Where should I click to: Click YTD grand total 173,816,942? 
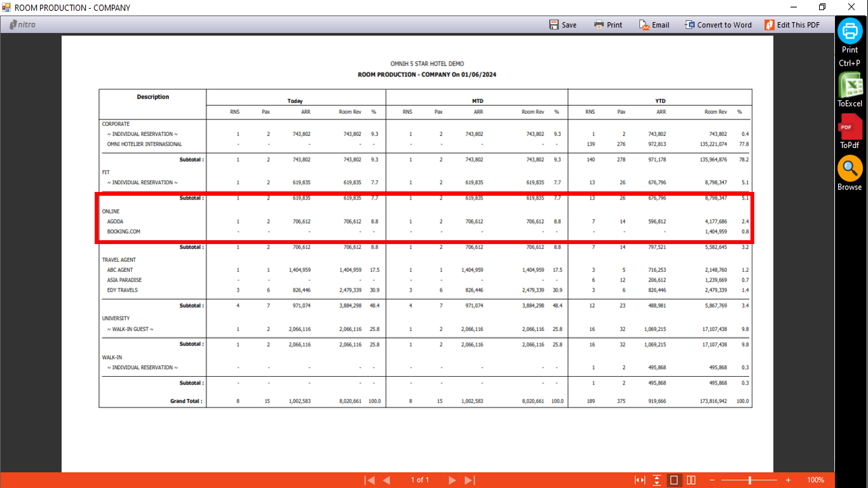(710, 402)
